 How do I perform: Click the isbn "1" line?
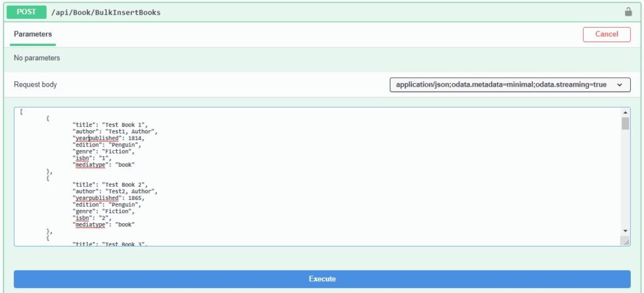(92, 158)
